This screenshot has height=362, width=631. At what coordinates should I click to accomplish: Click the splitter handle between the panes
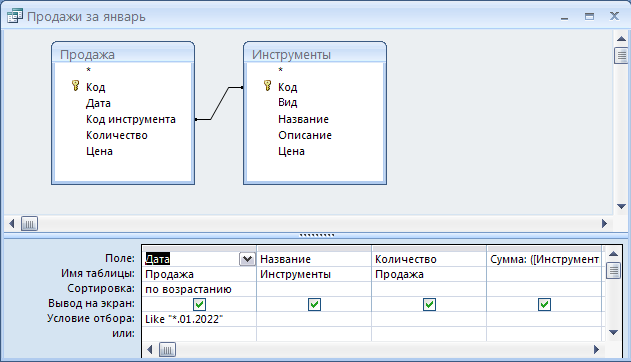coord(317,235)
